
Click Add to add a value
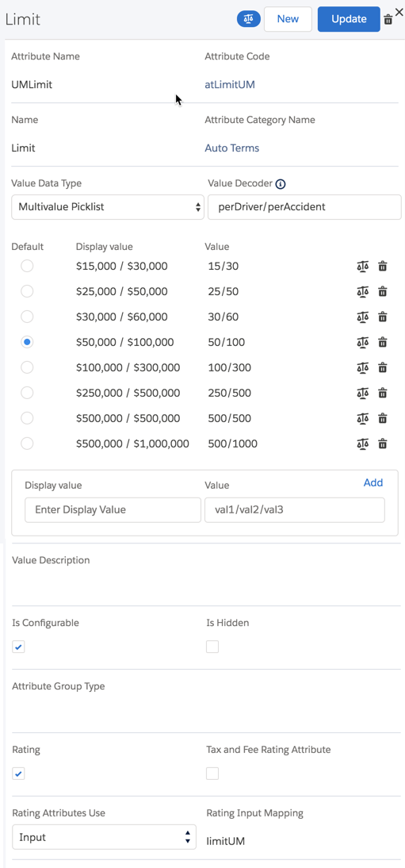click(x=373, y=482)
